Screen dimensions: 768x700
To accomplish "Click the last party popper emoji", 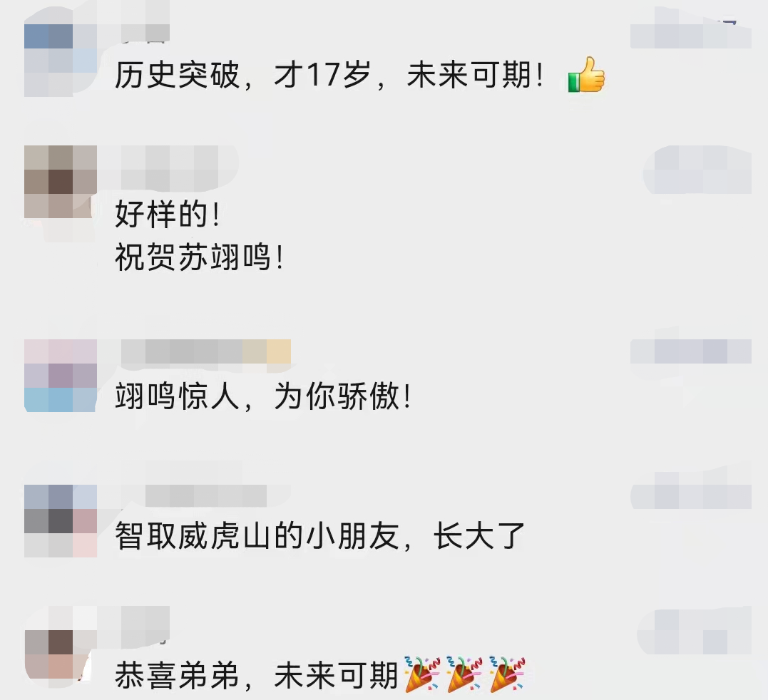I will point(507,674).
